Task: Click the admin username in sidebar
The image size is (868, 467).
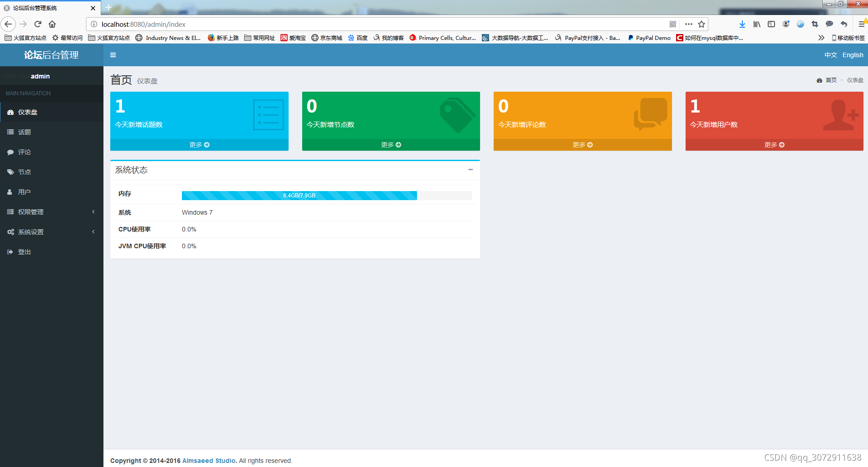Action: pyautogui.click(x=40, y=76)
